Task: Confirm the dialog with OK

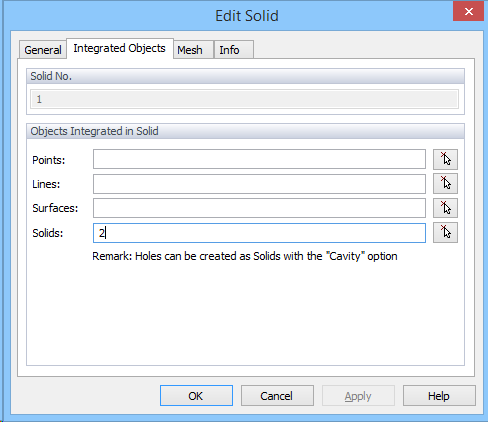Action: tap(196, 396)
